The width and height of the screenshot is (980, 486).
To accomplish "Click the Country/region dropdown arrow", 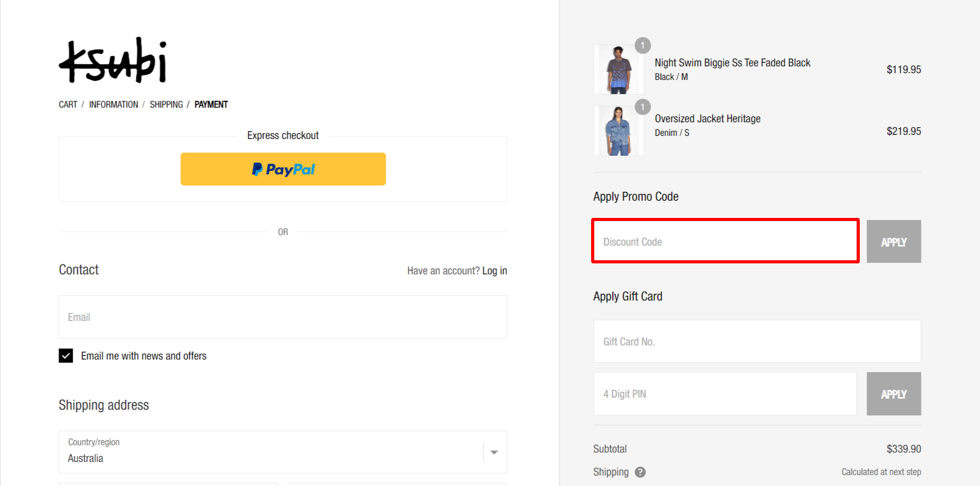I will pos(493,453).
